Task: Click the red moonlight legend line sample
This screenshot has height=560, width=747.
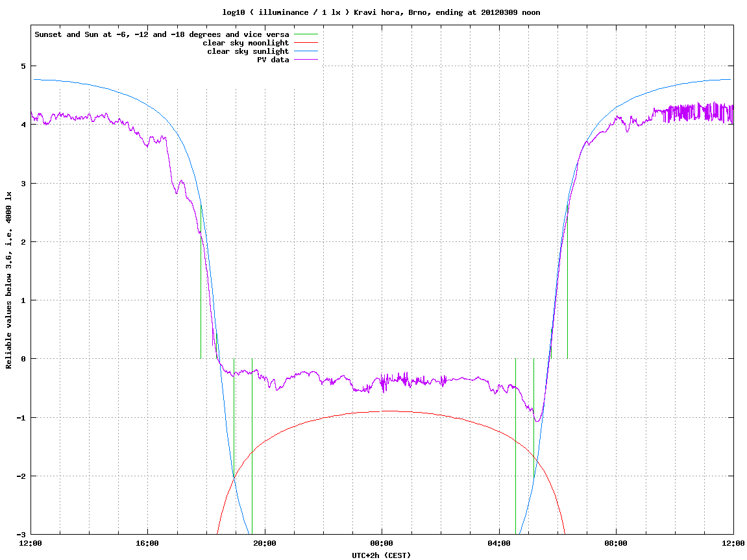Action: click(306, 43)
